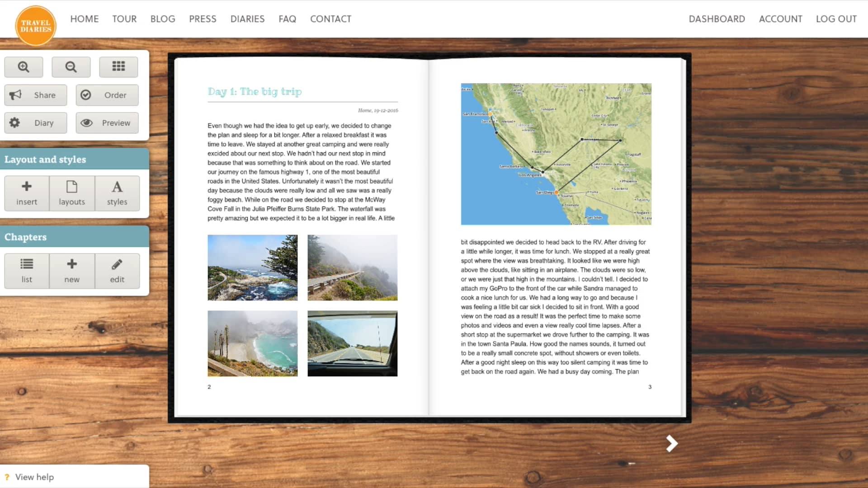
Task: Open the Insert media tool
Action: point(26,193)
